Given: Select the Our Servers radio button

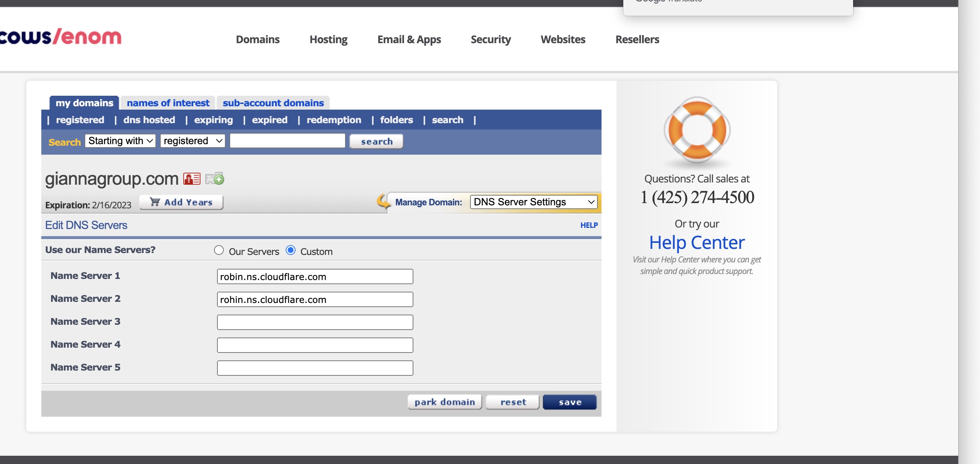Looking at the screenshot, I should click(x=219, y=250).
